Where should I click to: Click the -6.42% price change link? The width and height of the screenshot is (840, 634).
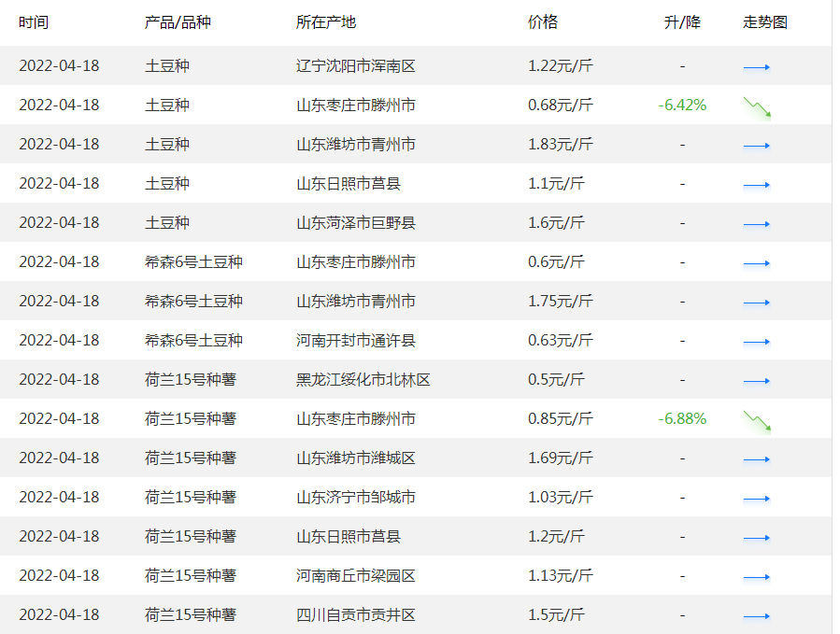(x=681, y=106)
